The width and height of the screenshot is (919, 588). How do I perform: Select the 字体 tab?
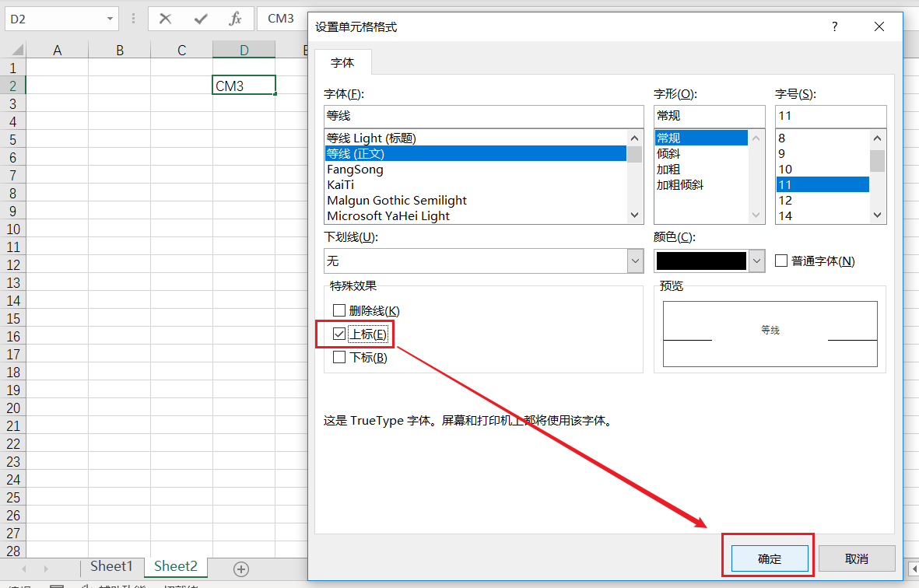(x=342, y=63)
